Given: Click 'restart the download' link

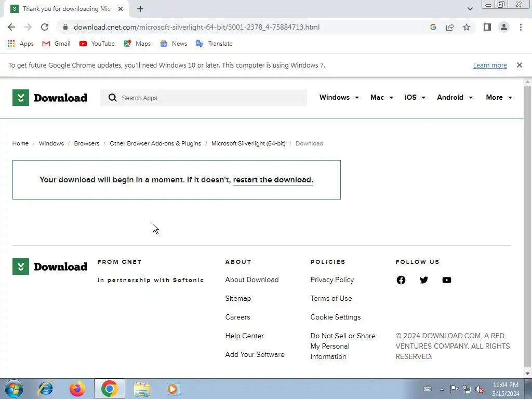Looking at the screenshot, I should [x=273, y=180].
